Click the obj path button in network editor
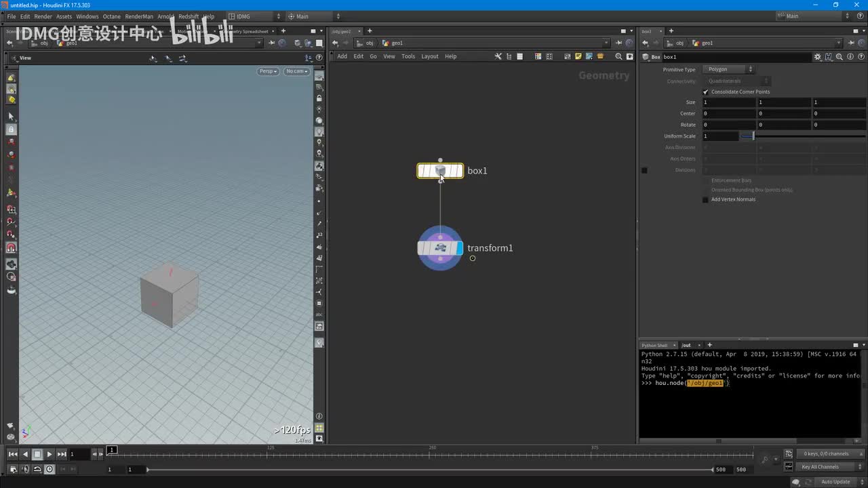 coord(366,43)
